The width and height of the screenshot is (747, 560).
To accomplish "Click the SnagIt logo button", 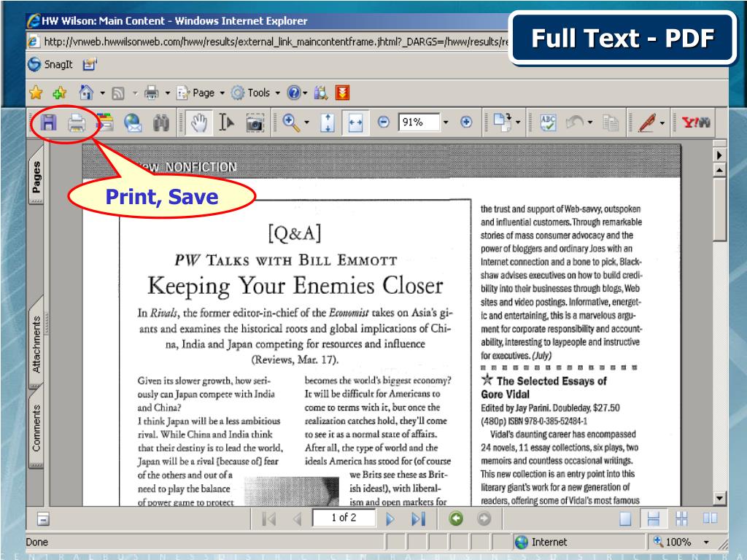I will pyautogui.click(x=50, y=64).
